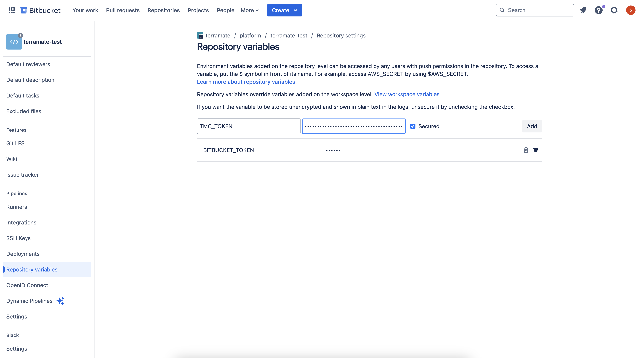Image resolution: width=644 pixels, height=358 pixels.
Task: Open Issue tracker settings
Action: pos(22,175)
